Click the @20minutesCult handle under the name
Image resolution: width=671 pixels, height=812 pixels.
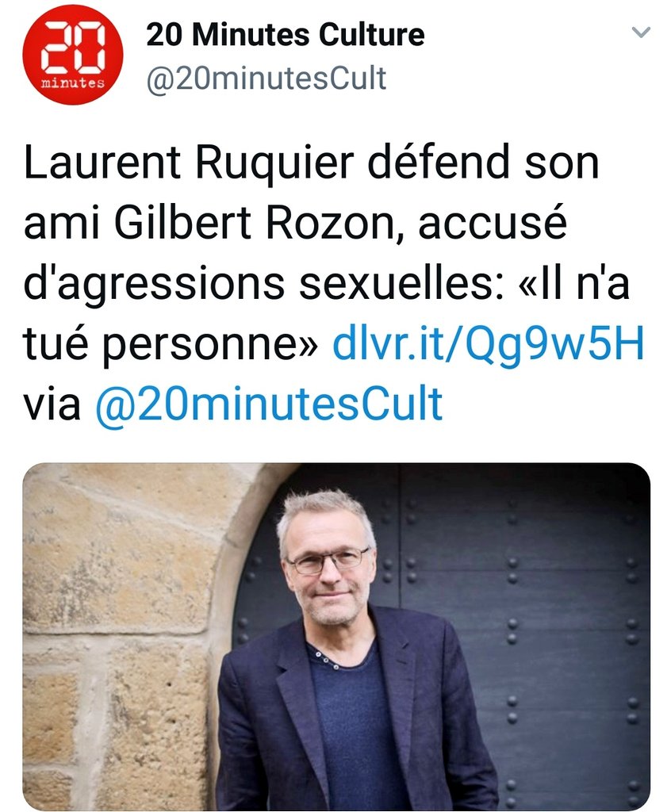click(x=266, y=79)
